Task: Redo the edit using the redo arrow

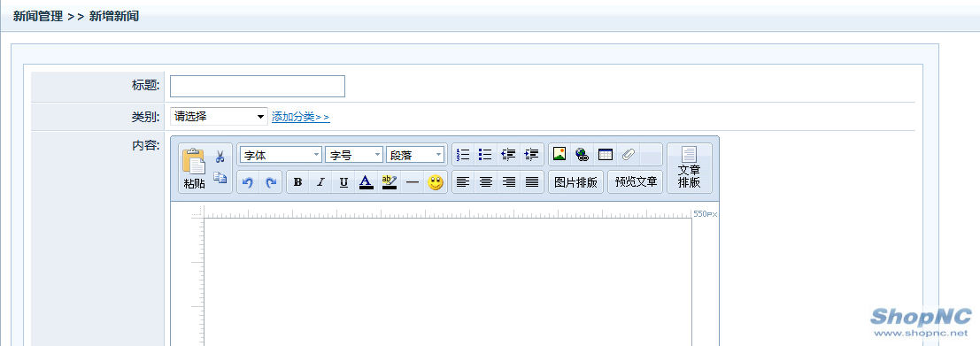Action: click(x=271, y=182)
